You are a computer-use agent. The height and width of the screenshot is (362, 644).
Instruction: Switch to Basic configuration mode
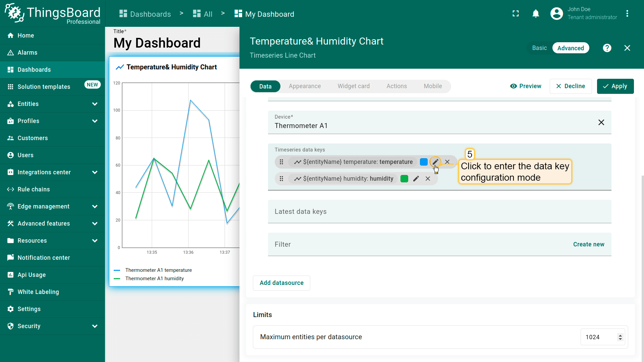click(539, 48)
